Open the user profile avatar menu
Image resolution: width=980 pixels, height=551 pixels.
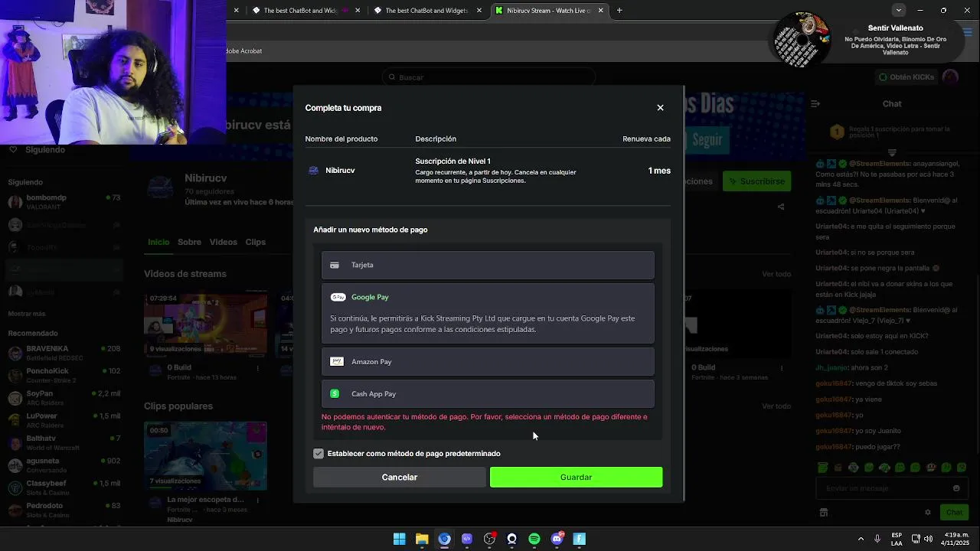click(950, 77)
